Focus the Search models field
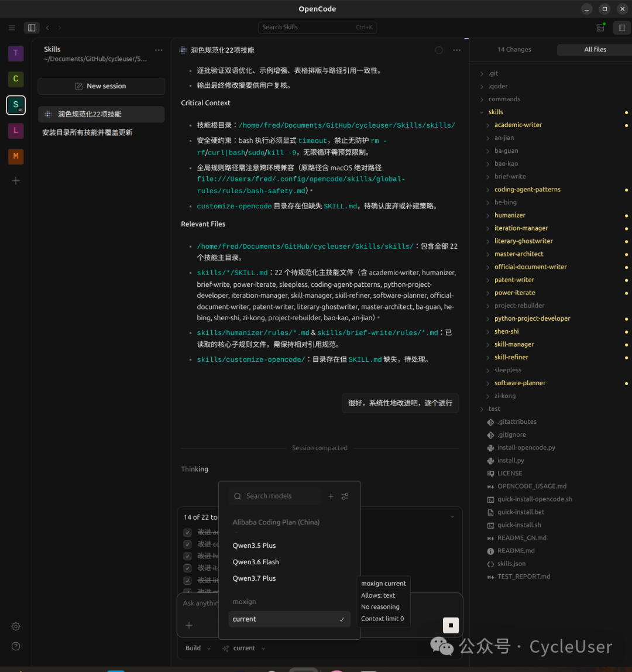The image size is (632, 672). click(x=274, y=496)
